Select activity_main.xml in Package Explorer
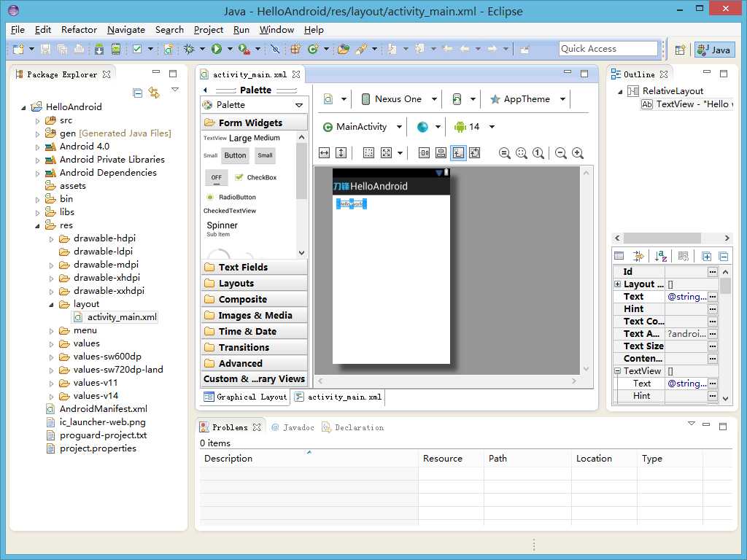747x560 pixels. coord(115,317)
